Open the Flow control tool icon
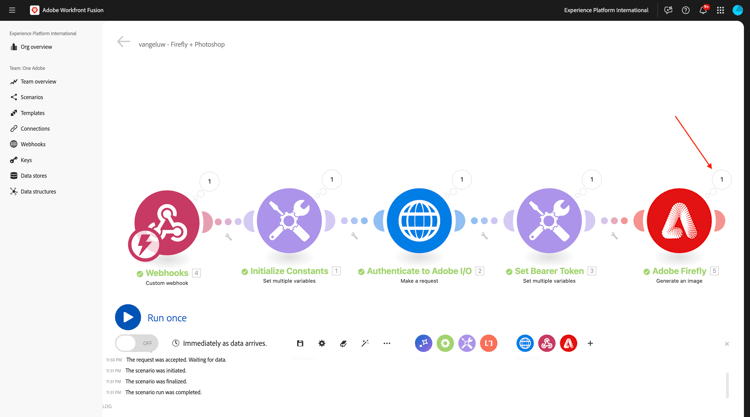Image resolution: width=750 pixels, height=417 pixels. (423, 343)
